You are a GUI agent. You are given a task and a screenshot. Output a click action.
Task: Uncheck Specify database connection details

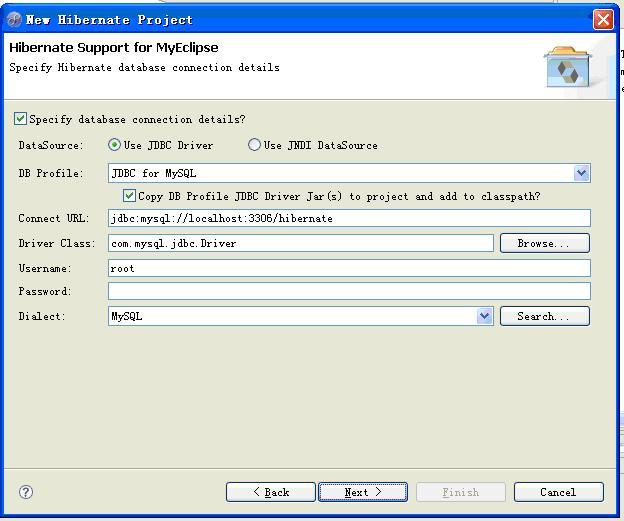pos(20,119)
